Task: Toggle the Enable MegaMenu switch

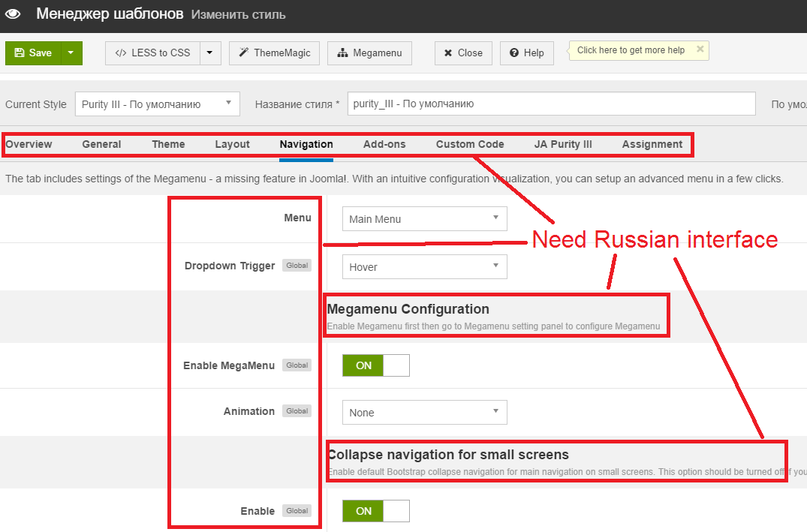Action: (375, 365)
